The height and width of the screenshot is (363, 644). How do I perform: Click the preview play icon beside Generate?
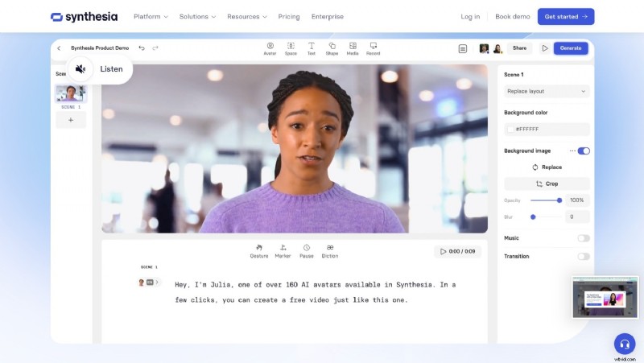pyautogui.click(x=545, y=48)
